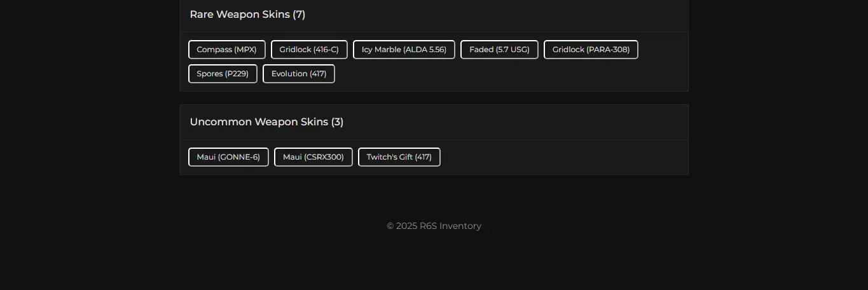Click the (3) count in Uncommon header
The image size is (868, 290).
pyautogui.click(x=337, y=122)
